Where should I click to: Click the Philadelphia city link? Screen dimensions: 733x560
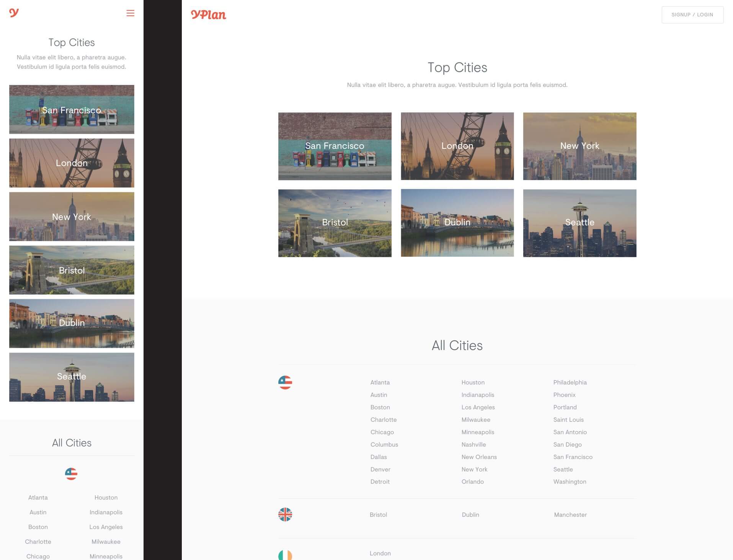[x=570, y=382]
